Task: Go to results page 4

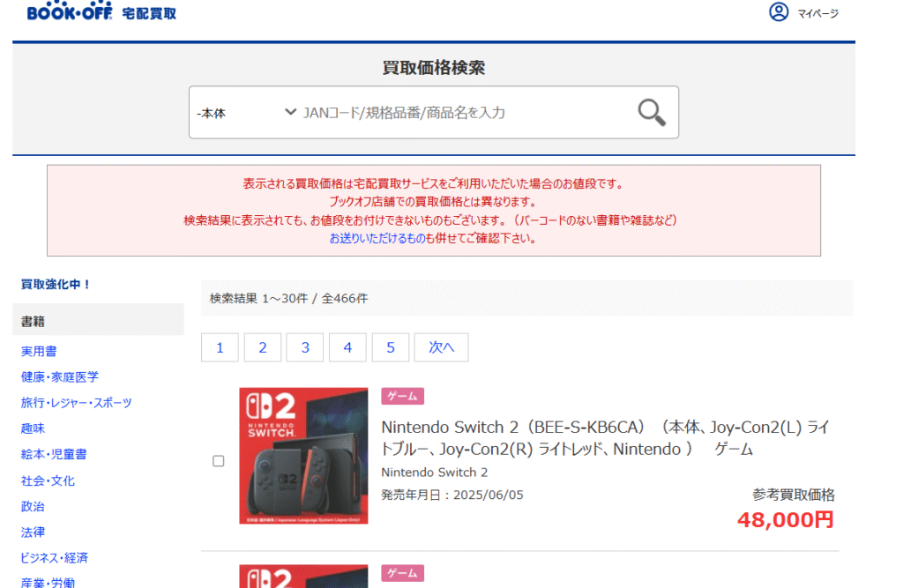Action: pos(347,347)
